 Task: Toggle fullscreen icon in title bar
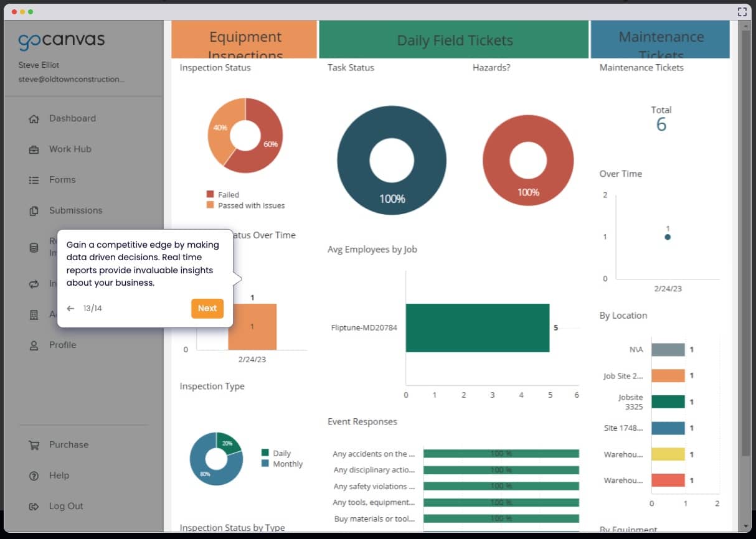click(742, 11)
